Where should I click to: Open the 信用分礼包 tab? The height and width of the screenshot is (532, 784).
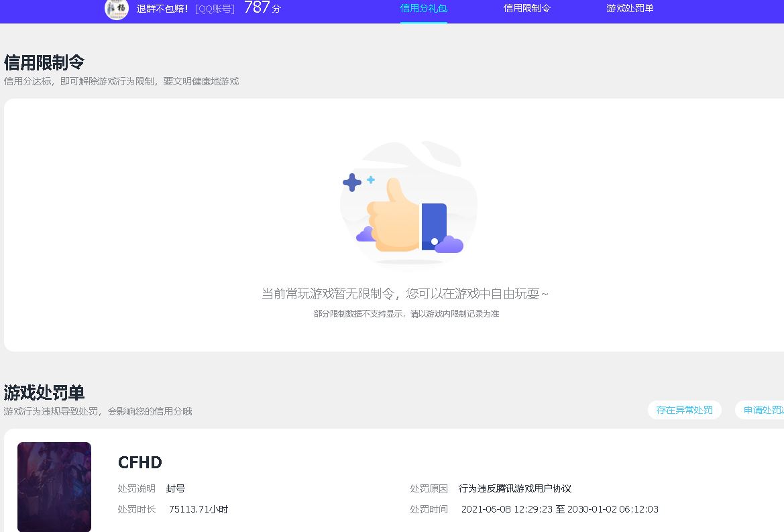click(423, 8)
